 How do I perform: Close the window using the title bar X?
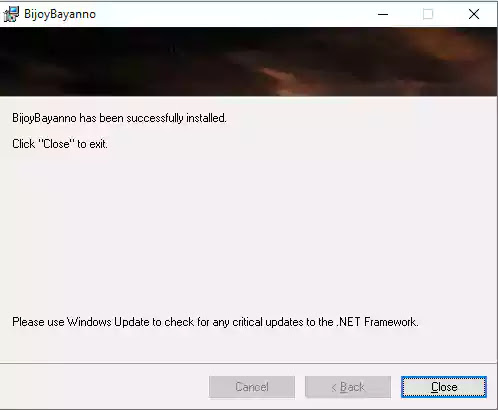(474, 14)
